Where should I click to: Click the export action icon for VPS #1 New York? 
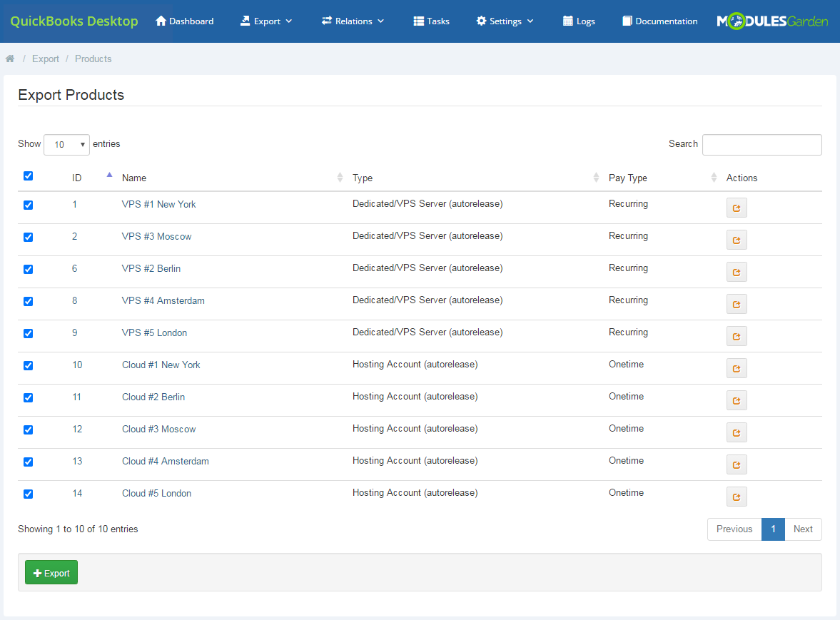coord(737,208)
